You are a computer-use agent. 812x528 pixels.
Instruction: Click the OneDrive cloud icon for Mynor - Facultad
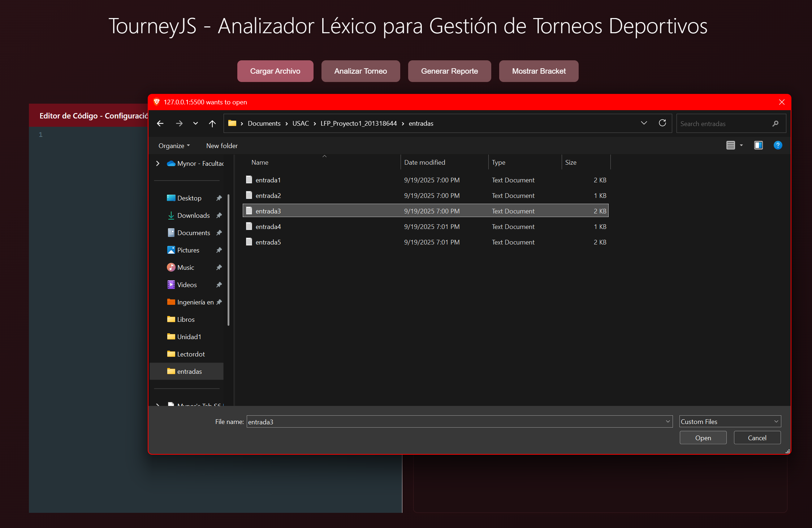(171, 163)
